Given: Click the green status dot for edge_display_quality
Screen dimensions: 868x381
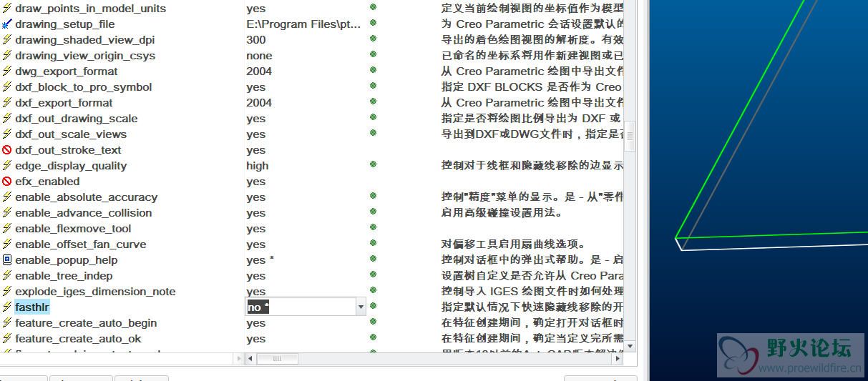Looking at the screenshot, I should click(373, 165).
